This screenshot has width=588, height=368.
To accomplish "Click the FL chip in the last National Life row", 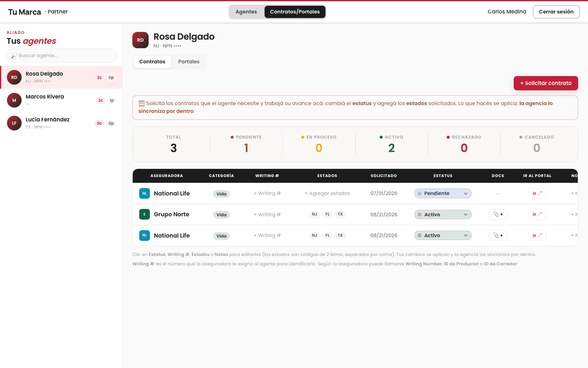I will pos(327,236).
